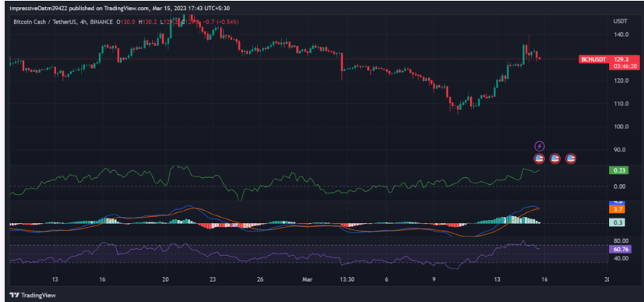Click the blue MACD value label above 3.7
The height and width of the screenshot is (302, 644).
coord(617,203)
